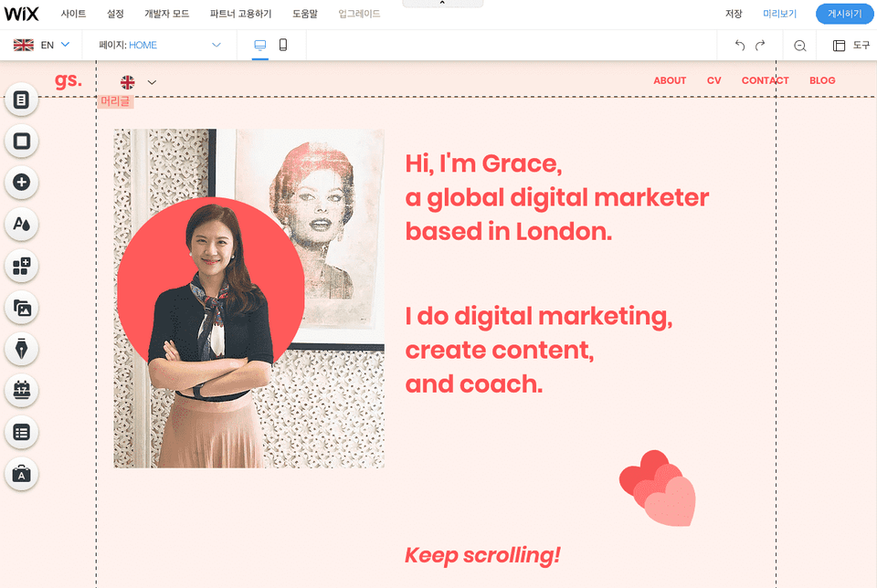
Task: Open the 사이트 menu
Action: (x=73, y=14)
